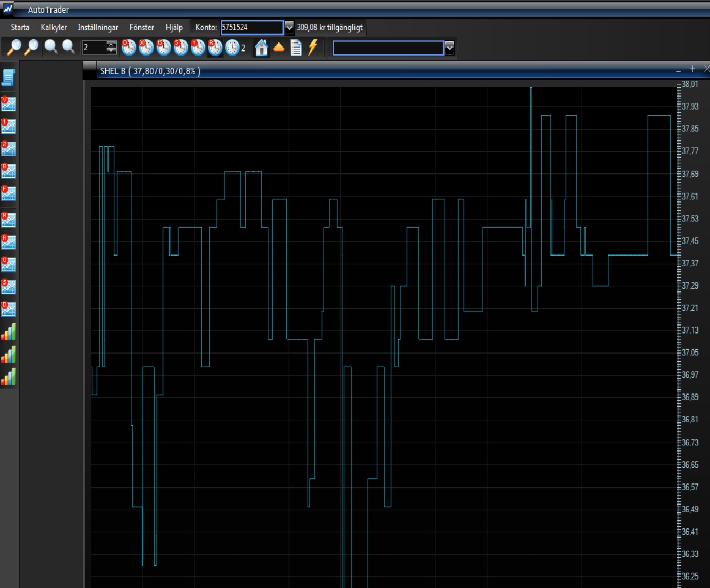Click the orange up-arrow icon in toolbar
This screenshot has width=710, height=588.
click(x=279, y=48)
